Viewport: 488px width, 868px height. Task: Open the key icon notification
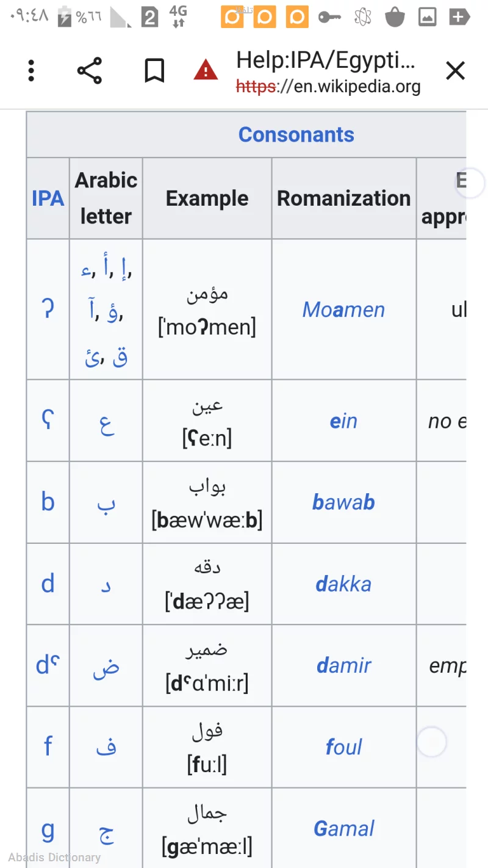coord(329,16)
